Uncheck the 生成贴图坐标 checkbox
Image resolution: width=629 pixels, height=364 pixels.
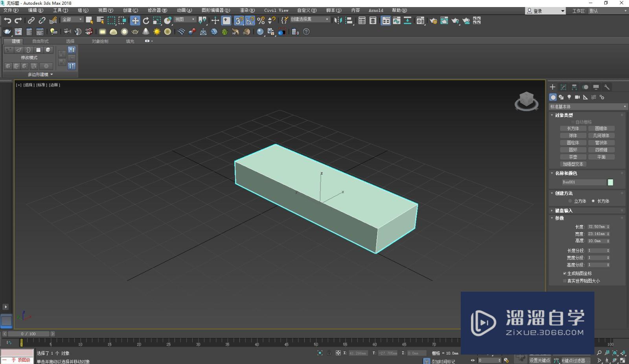click(565, 274)
